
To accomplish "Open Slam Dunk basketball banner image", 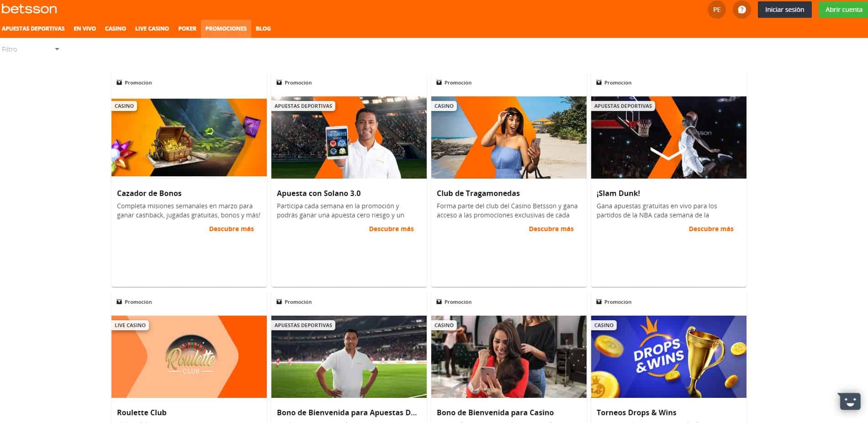I will pos(669,137).
